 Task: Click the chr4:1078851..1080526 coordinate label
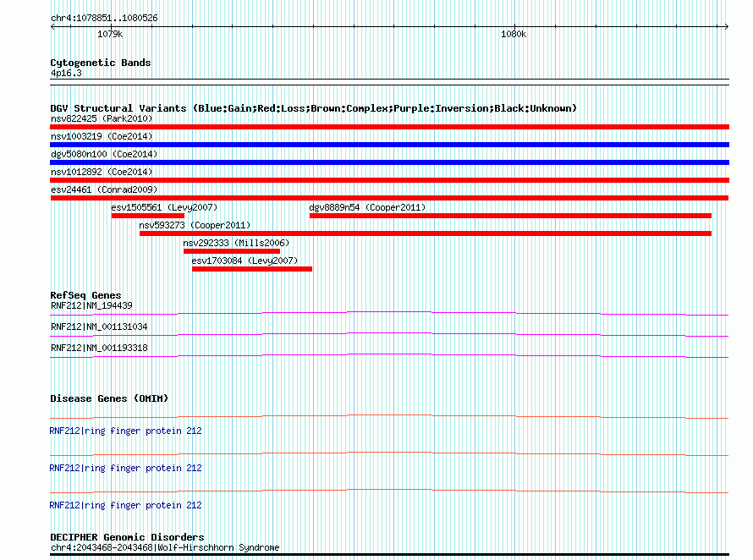104,19
